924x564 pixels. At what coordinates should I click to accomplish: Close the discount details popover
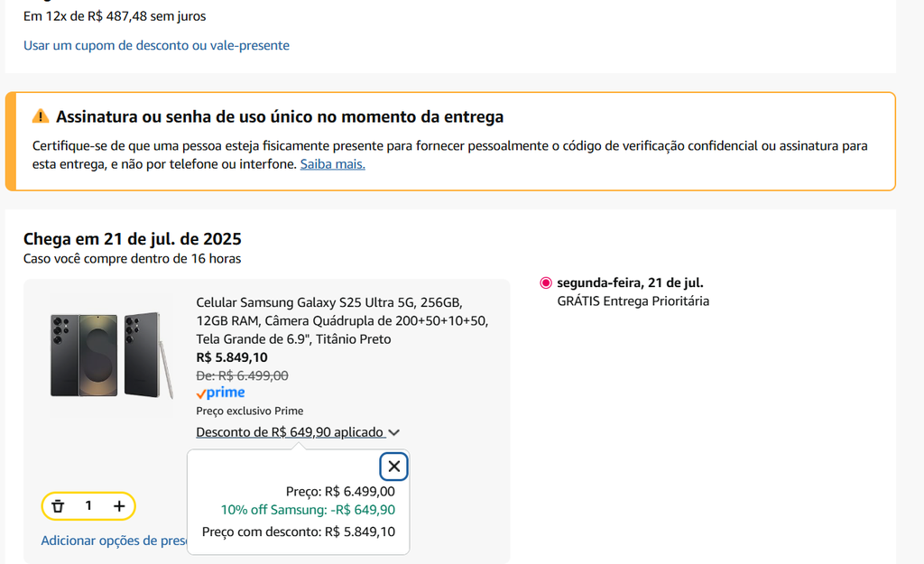pyautogui.click(x=394, y=467)
